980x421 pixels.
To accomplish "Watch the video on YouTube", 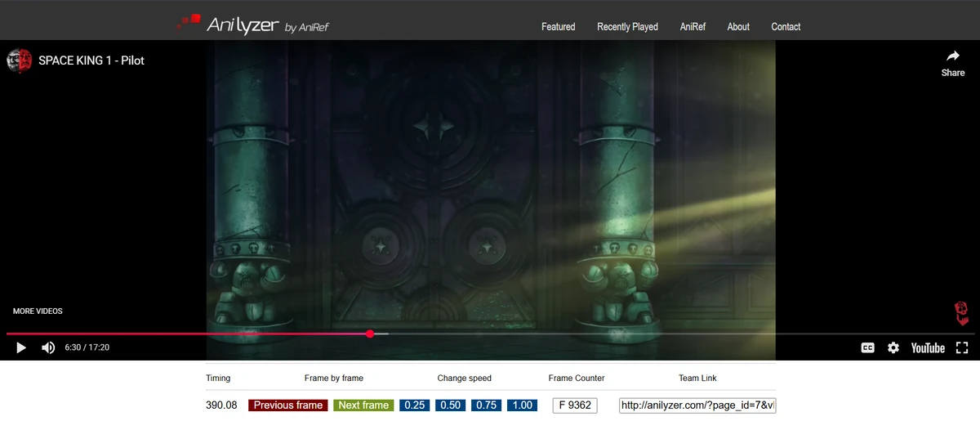I will (928, 347).
